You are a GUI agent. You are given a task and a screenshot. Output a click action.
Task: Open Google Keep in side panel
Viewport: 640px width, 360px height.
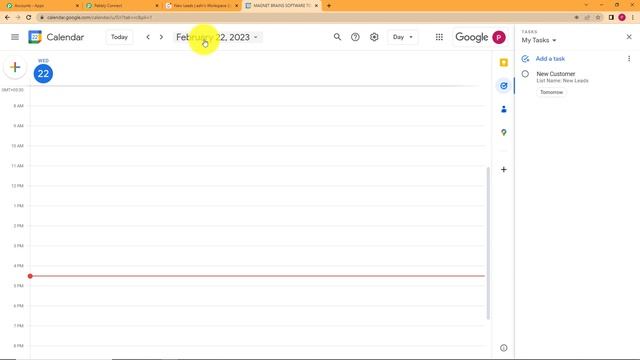click(x=504, y=62)
